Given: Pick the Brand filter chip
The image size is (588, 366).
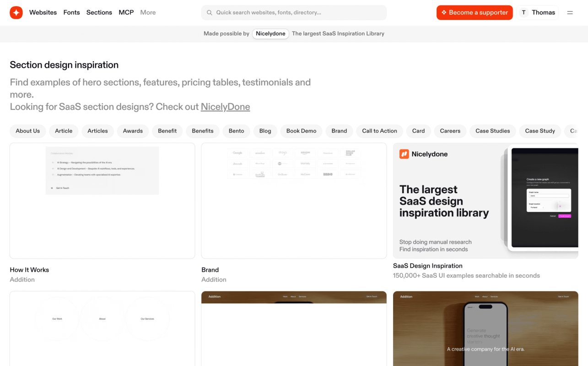Looking at the screenshot, I should [x=340, y=131].
